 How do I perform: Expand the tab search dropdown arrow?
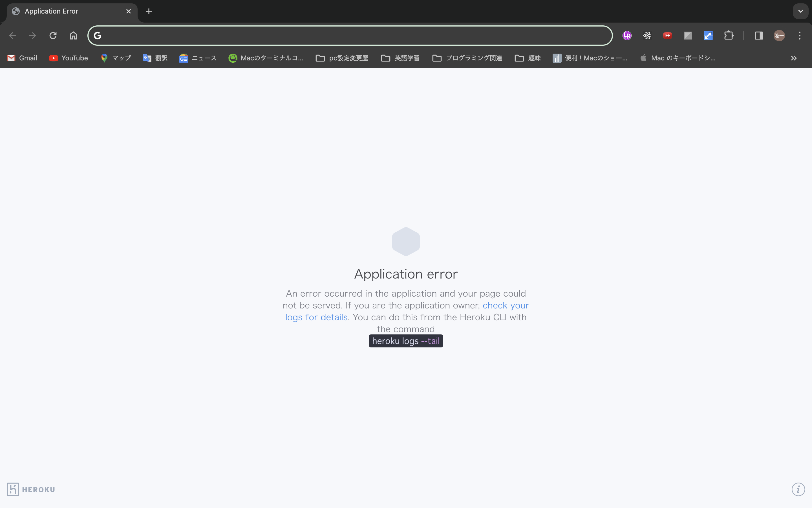(x=801, y=11)
